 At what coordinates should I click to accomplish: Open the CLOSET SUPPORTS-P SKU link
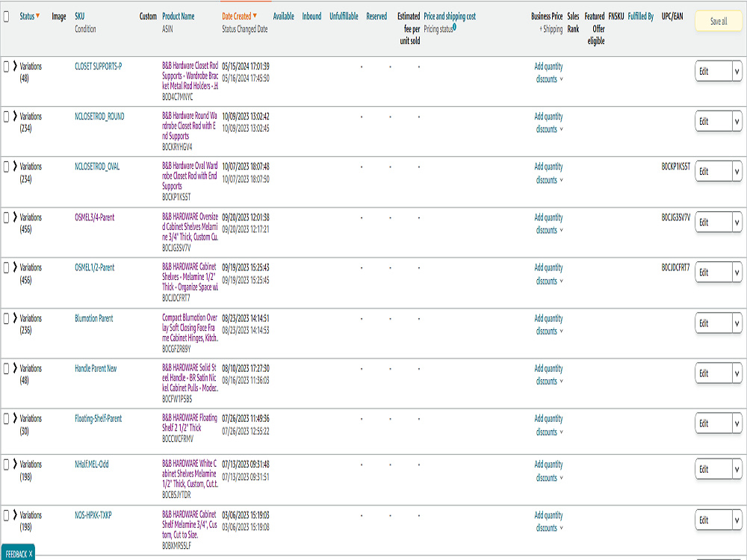click(98, 66)
